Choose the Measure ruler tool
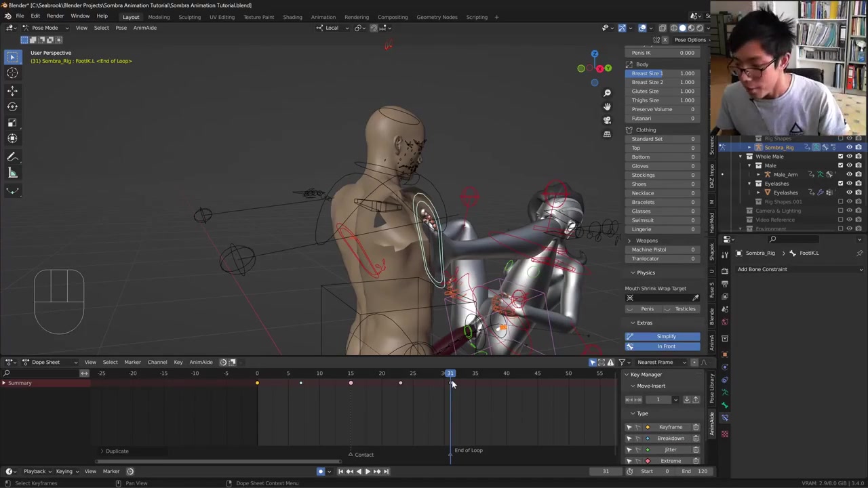The width and height of the screenshot is (868, 488). 12,173
